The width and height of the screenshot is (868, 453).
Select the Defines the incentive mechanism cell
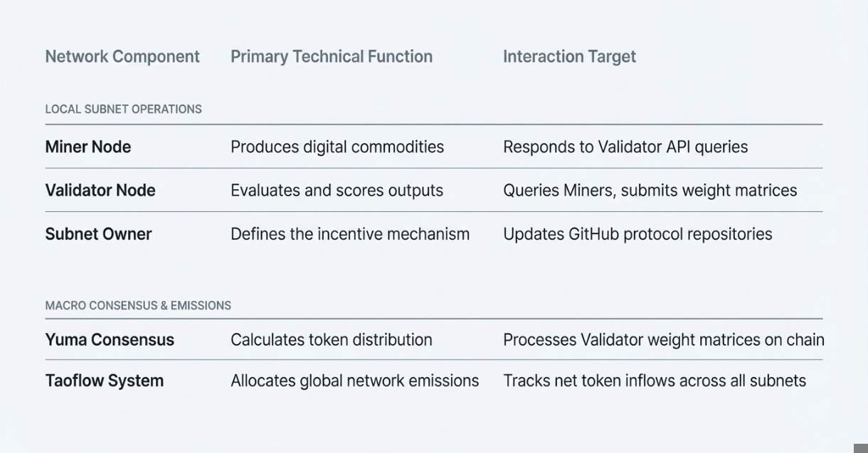coord(350,234)
